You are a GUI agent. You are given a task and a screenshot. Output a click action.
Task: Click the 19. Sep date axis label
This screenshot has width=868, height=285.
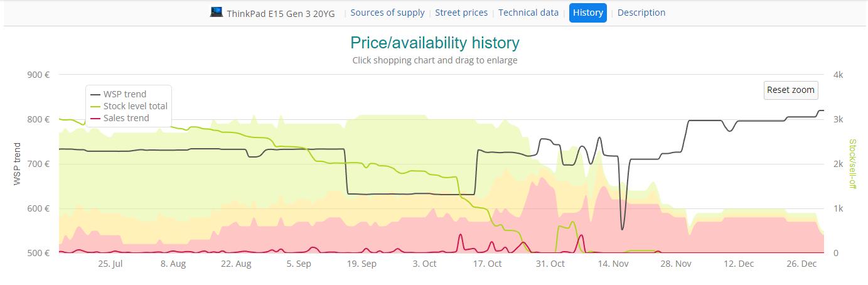(x=361, y=264)
